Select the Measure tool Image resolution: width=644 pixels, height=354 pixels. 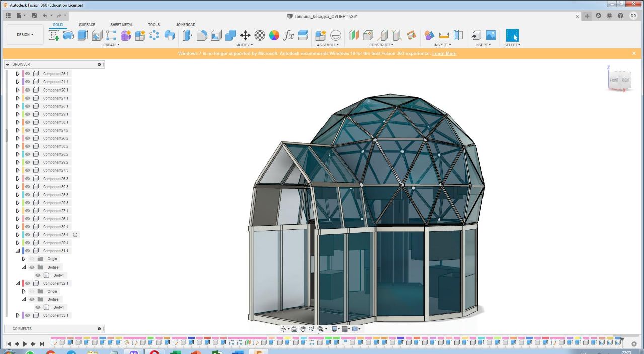click(x=444, y=35)
